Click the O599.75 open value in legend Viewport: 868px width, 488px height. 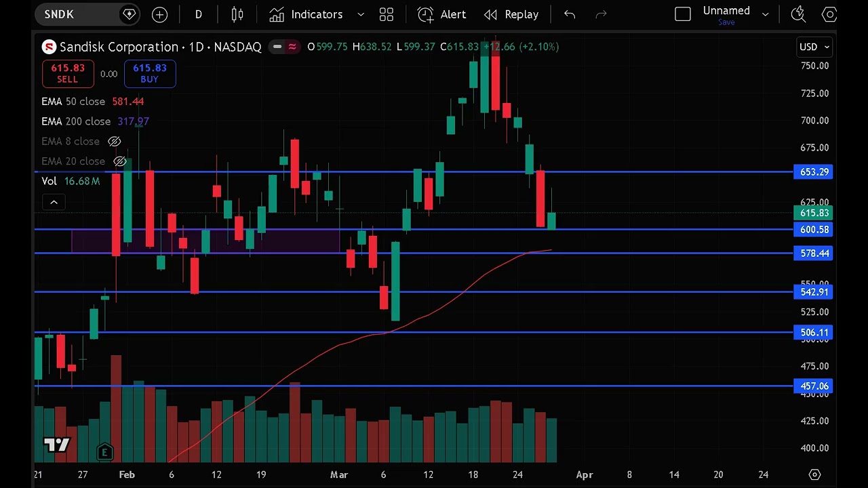[328, 47]
